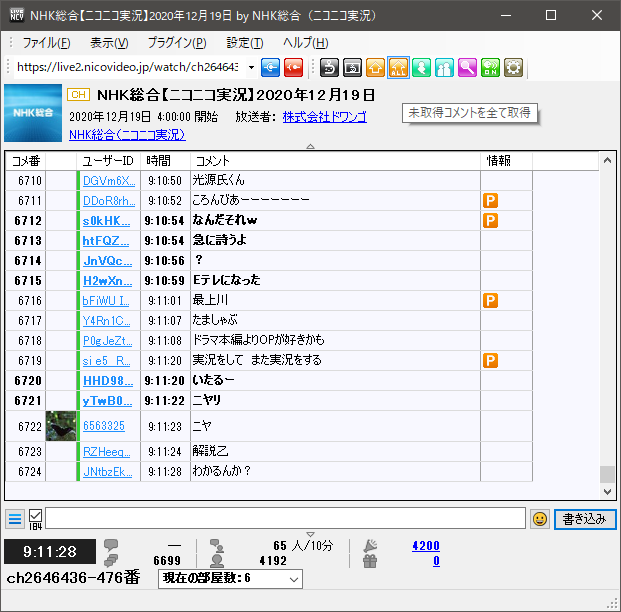Screen dimensions: 621x612
Task: Click the P premium icon in row 6719
Action: click(x=490, y=360)
